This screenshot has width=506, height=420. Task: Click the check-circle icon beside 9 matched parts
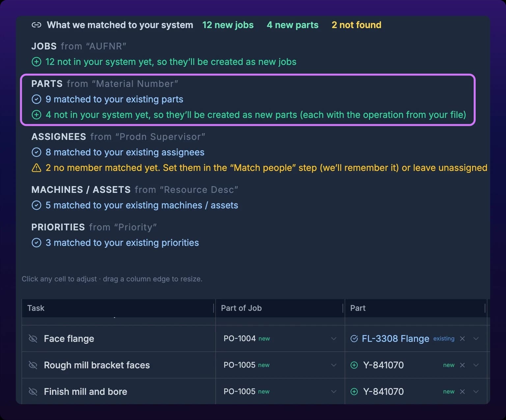click(36, 99)
